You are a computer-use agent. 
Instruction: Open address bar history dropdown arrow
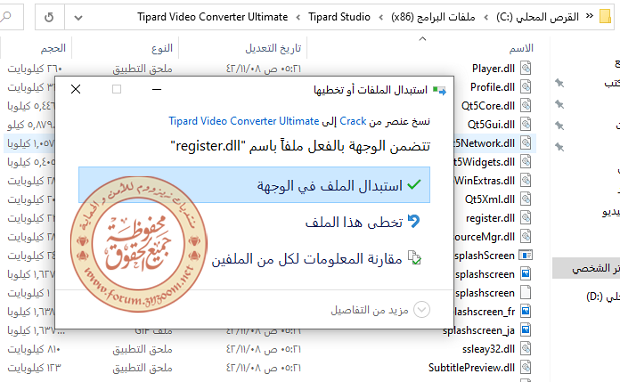tap(78, 17)
